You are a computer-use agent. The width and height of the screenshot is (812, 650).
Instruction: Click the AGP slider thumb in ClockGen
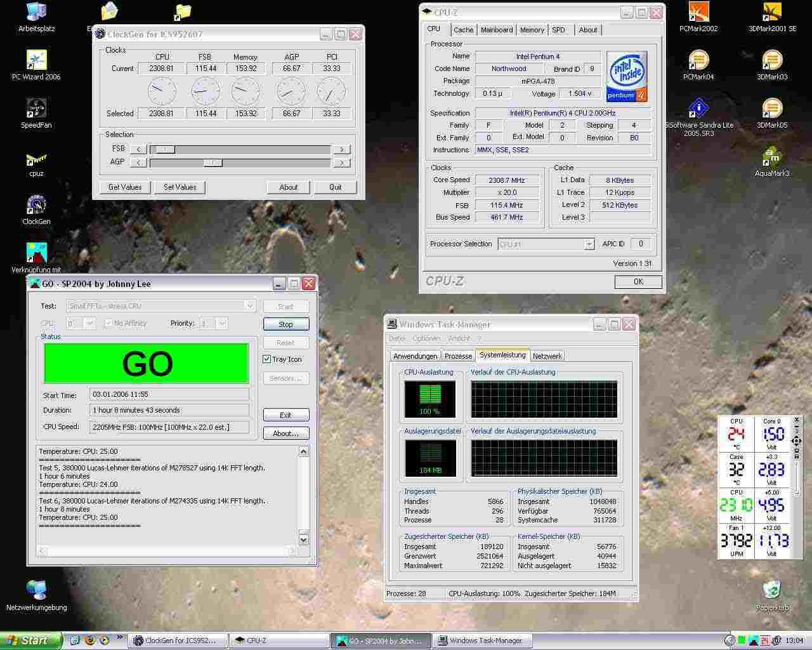coord(213,162)
